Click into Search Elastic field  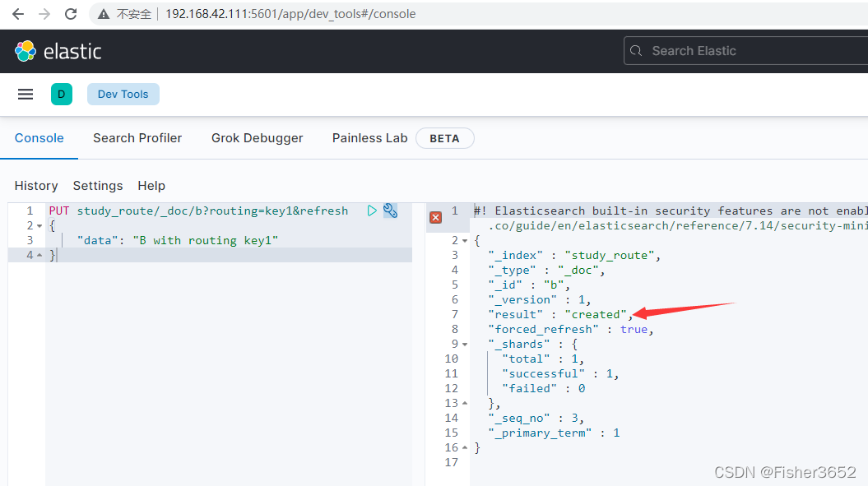(x=745, y=51)
